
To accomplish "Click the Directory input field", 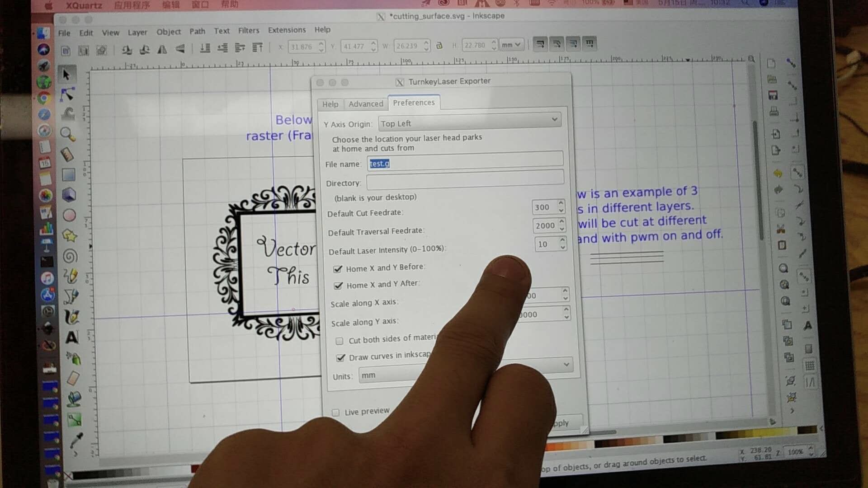I will [465, 179].
